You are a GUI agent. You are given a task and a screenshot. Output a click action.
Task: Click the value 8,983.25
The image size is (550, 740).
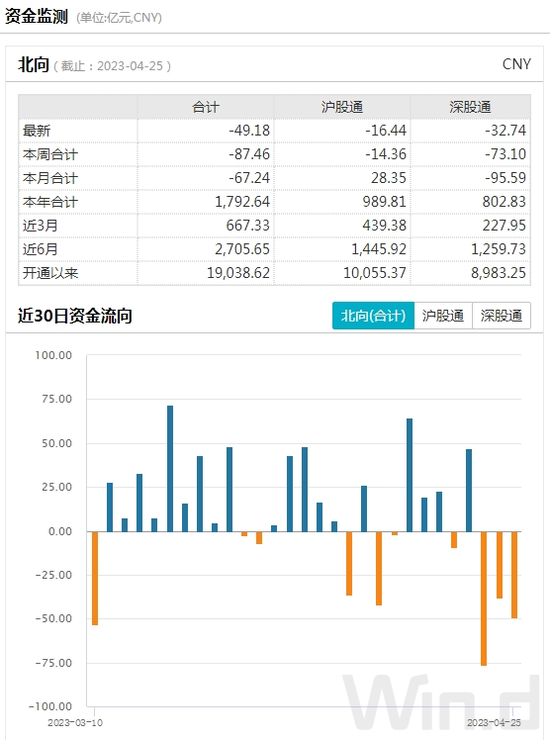tap(499, 273)
